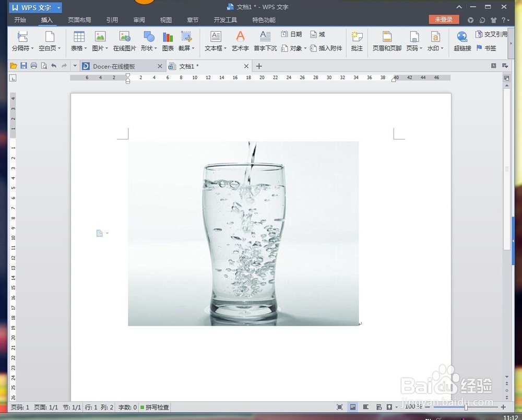This screenshot has height=420, width=522.
Task: Insert a page break with 分隔符
Action: pos(22,41)
